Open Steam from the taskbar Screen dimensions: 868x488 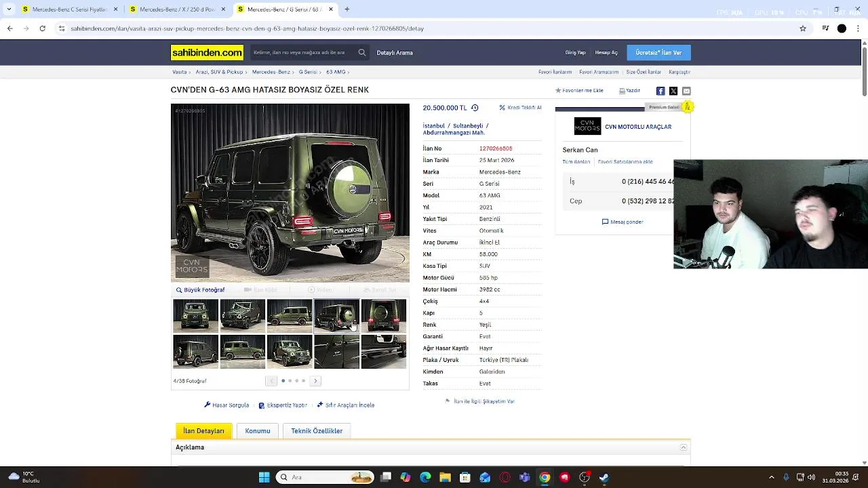[x=604, y=477]
